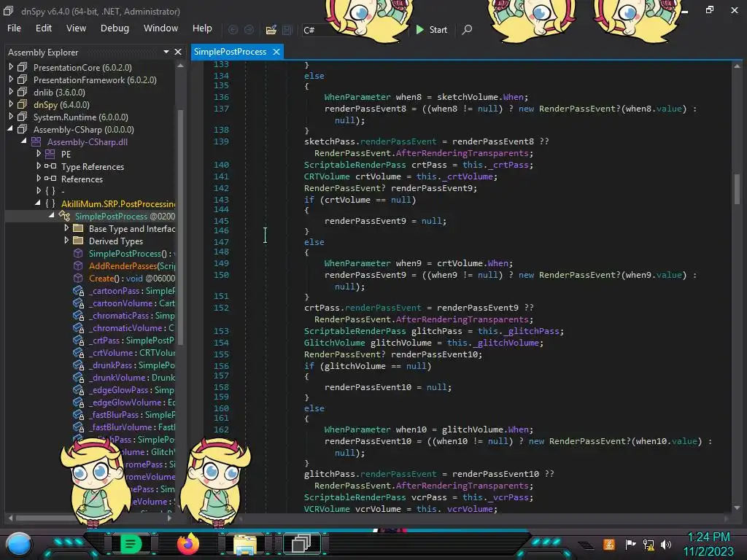Expand the Type References node
This screenshot has height=560, width=747.
[39, 166]
